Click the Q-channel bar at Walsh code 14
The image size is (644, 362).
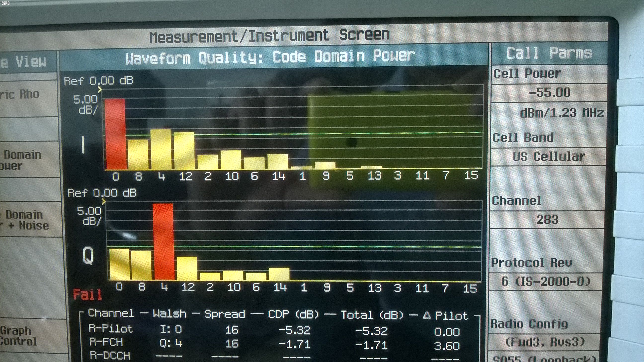coord(279,274)
